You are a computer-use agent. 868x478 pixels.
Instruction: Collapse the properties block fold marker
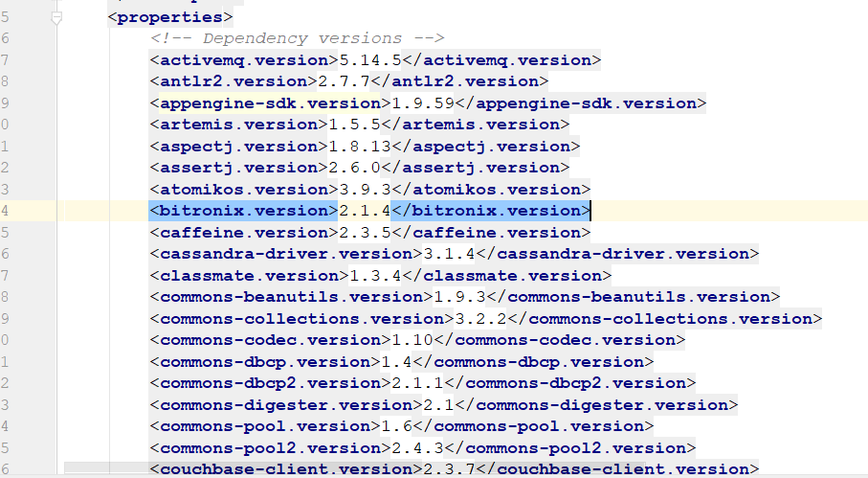(56, 18)
